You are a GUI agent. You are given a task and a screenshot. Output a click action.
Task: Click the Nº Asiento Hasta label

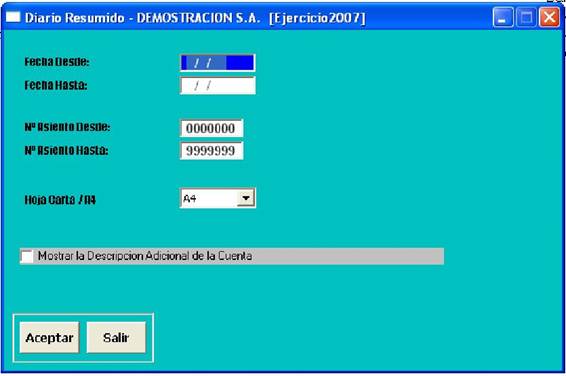click(66, 150)
